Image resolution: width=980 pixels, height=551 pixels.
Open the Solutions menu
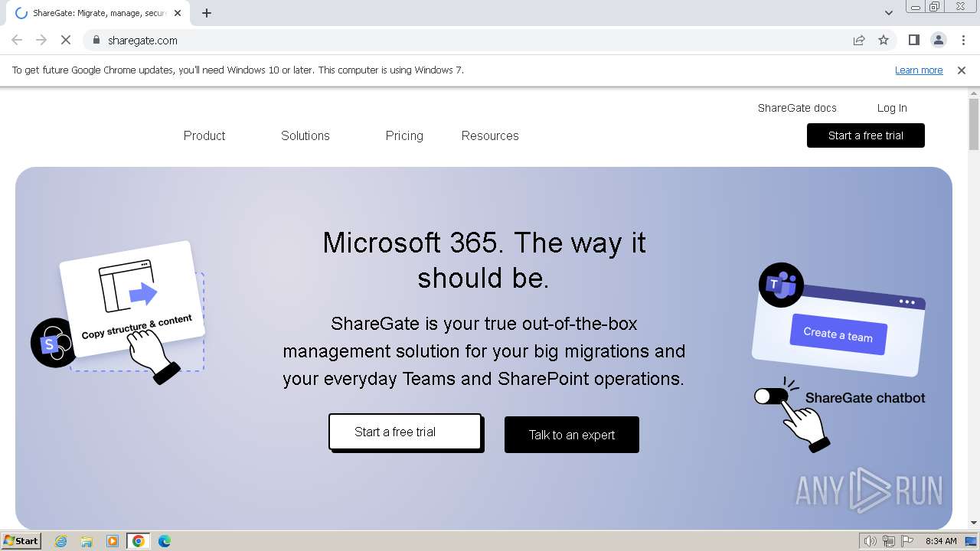point(305,135)
